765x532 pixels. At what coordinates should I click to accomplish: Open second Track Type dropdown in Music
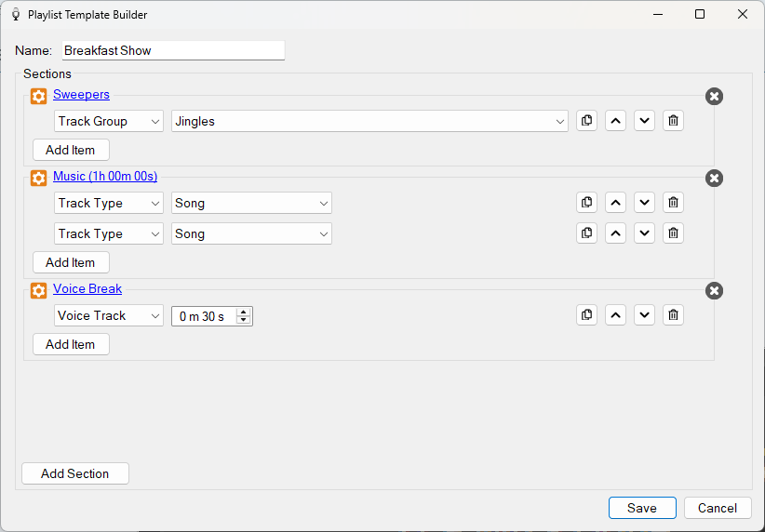coord(108,233)
